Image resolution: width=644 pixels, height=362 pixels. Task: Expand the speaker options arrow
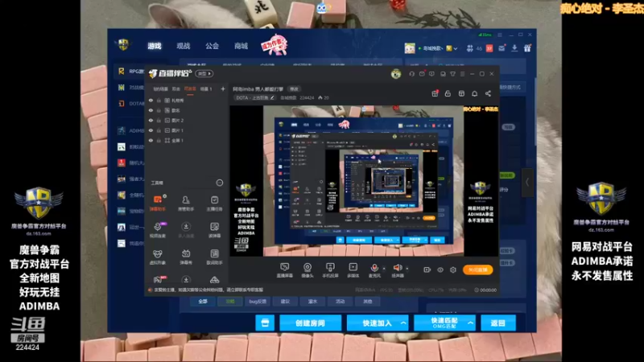tap(407, 269)
